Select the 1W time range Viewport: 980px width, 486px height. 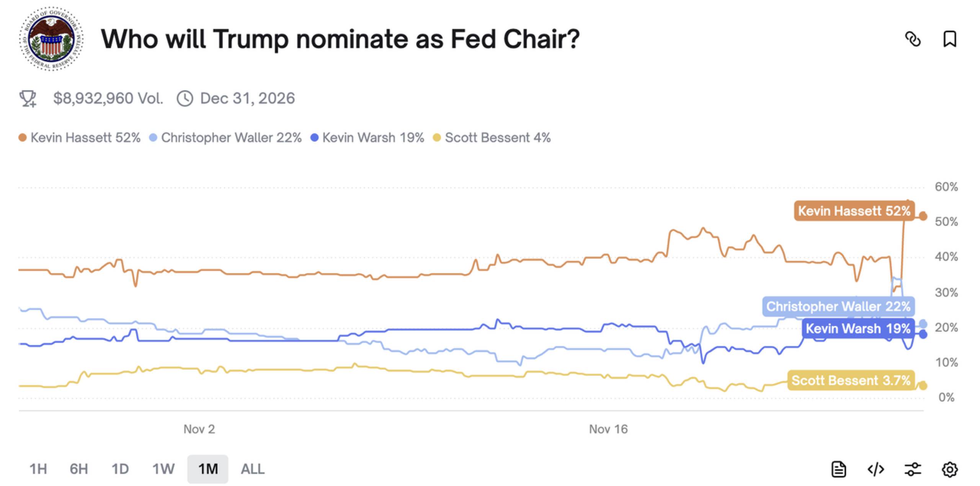164,469
